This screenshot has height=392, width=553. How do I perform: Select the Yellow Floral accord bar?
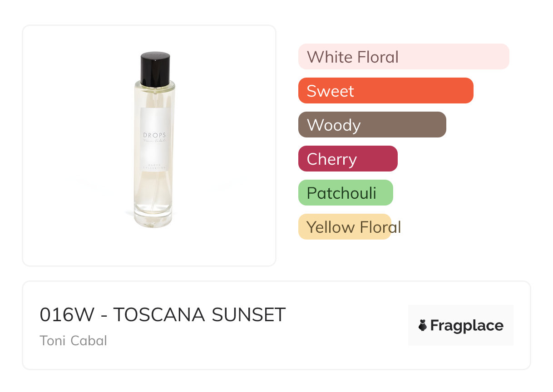click(x=345, y=227)
